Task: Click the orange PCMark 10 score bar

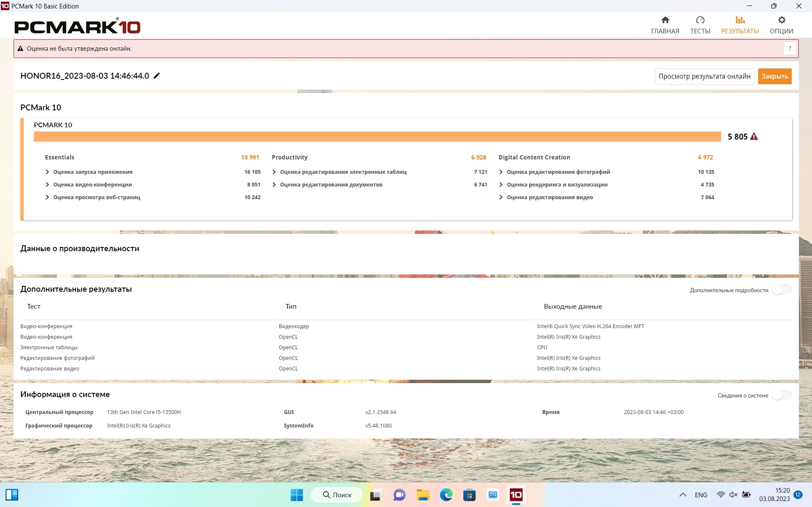Action: [x=377, y=137]
